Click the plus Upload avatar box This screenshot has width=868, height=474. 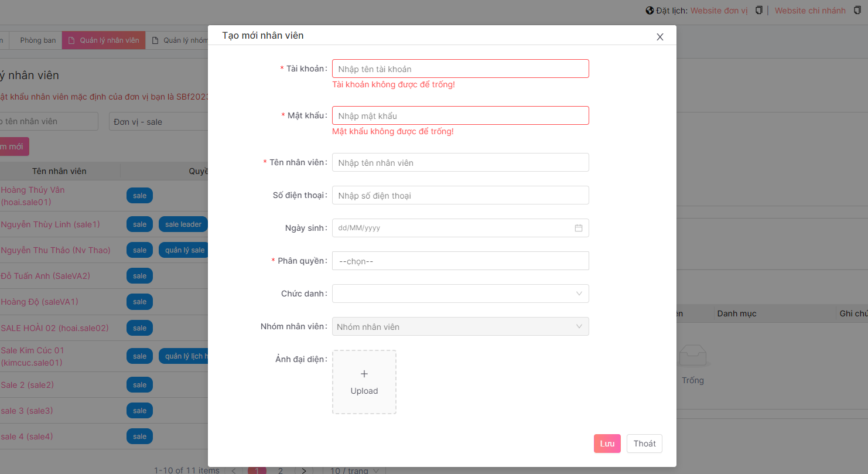tap(364, 382)
